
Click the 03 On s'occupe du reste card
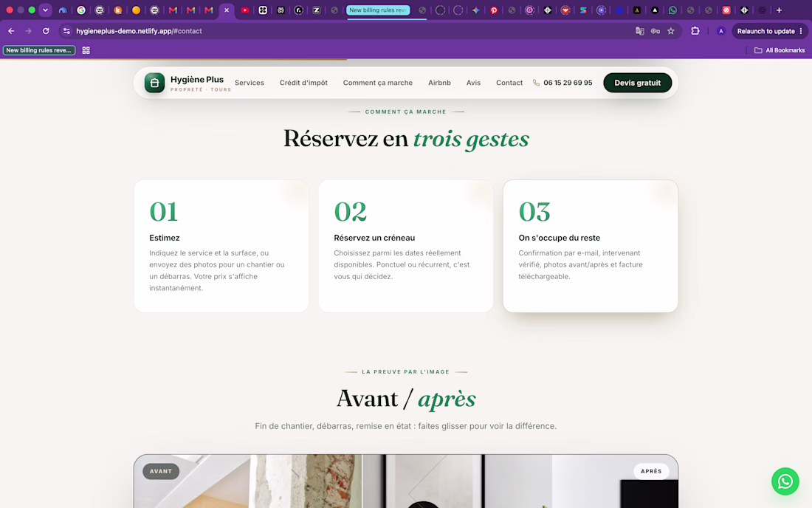591,246
